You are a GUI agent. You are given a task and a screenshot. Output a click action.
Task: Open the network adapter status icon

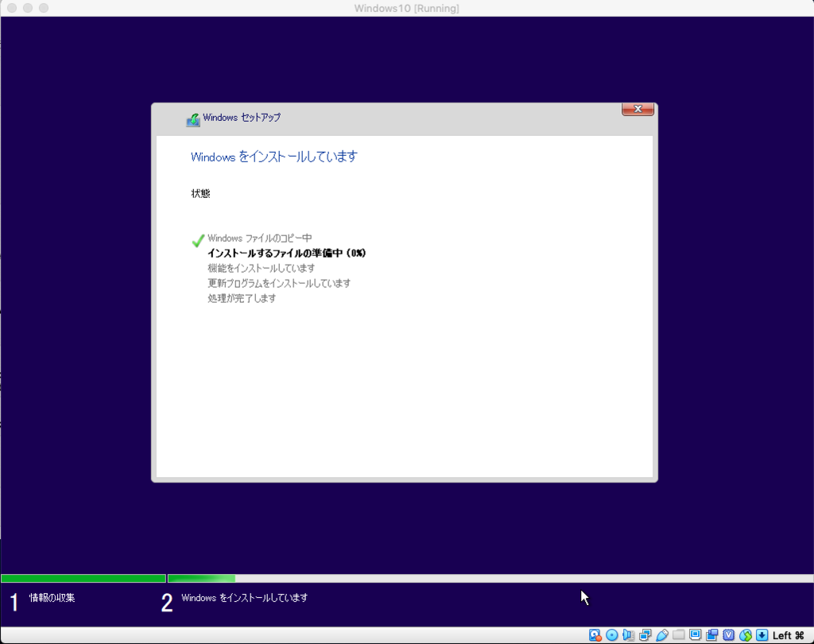pyautogui.click(x=645, y=635)
